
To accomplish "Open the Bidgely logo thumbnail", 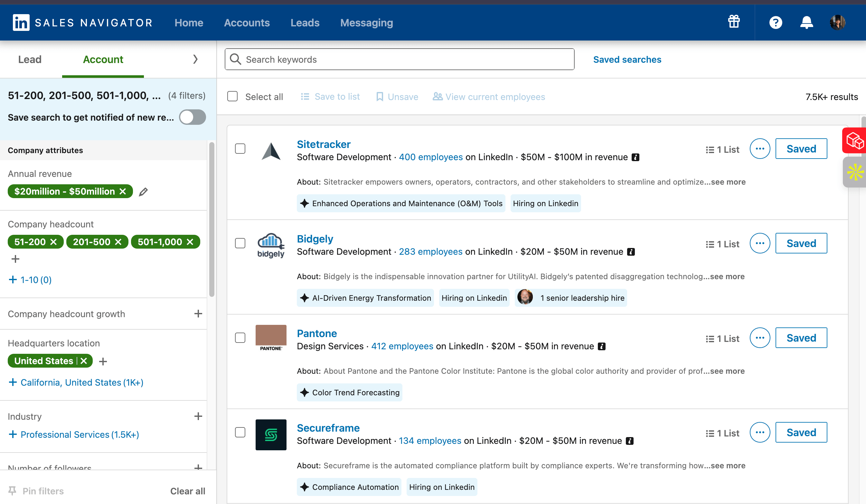I will (x=271, y=245).
